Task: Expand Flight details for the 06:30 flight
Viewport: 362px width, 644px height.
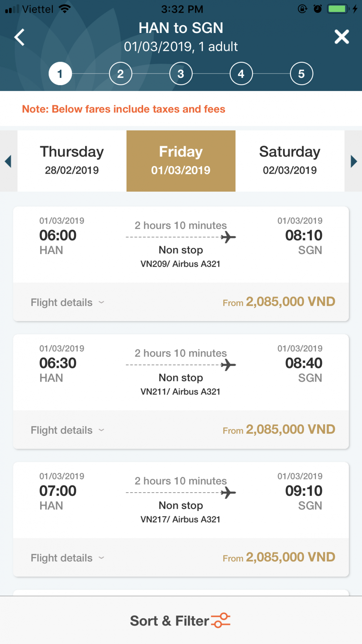Action: tap(67, 430)
